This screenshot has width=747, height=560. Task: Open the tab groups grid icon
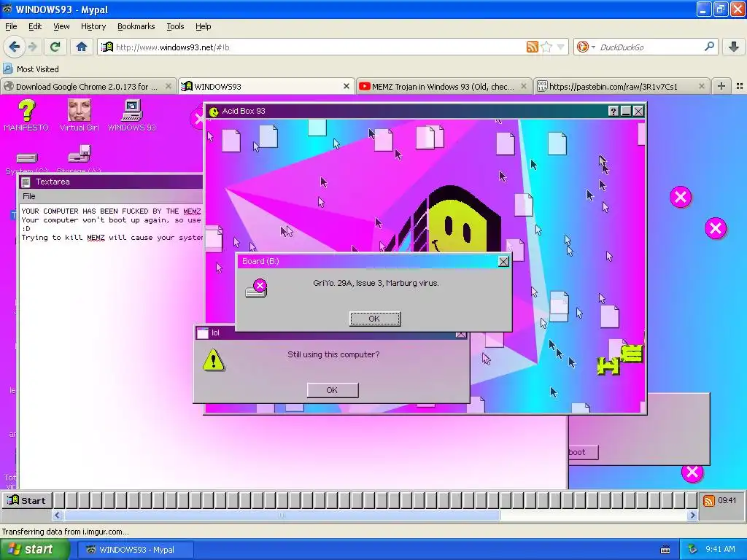pyautogui.click(x=740, y=86)
